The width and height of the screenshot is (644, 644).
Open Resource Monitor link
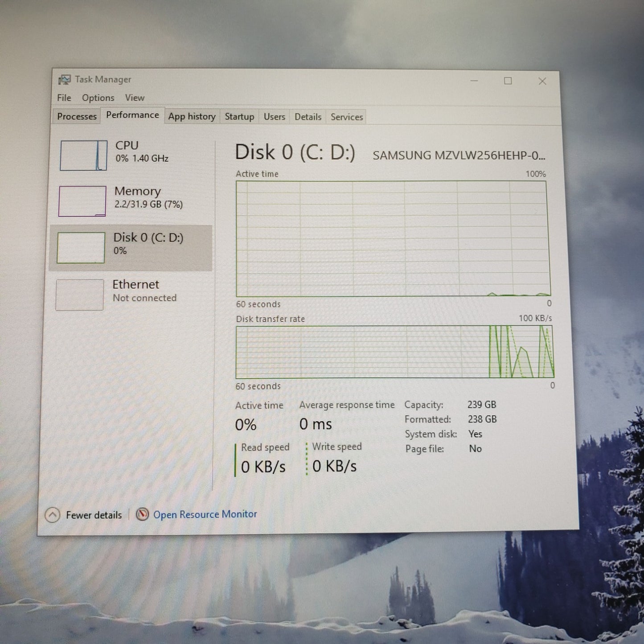(205, 514)
